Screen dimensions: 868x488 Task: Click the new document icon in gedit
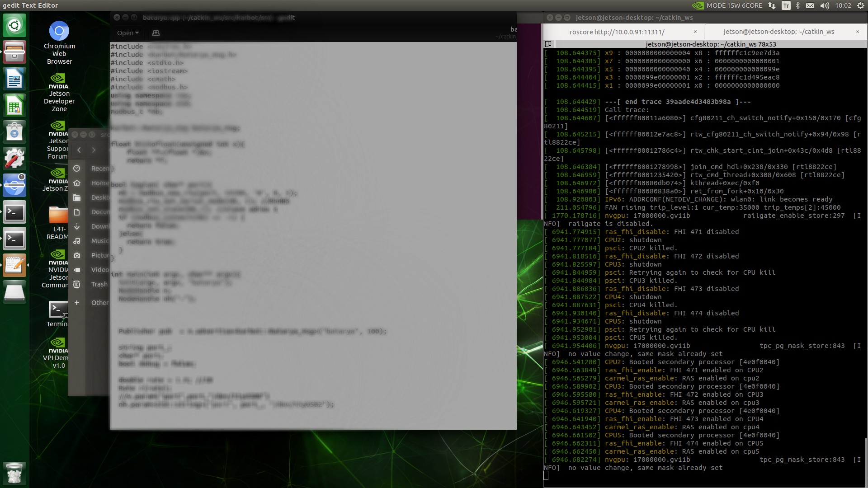156,33
